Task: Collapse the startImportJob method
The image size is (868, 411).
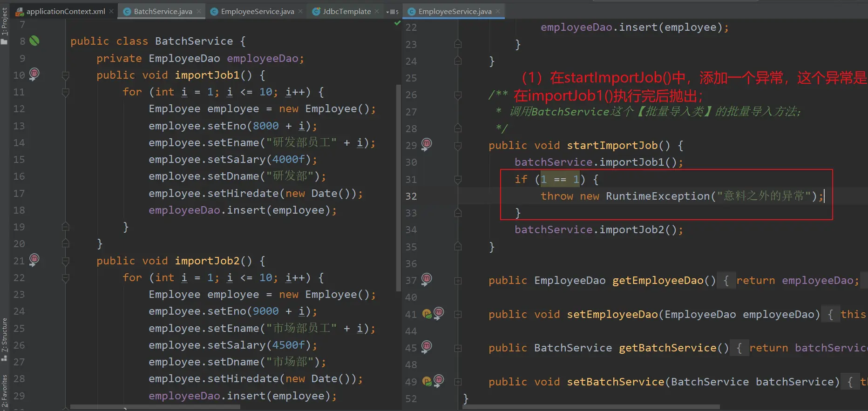Action: (x=458, y=146)
